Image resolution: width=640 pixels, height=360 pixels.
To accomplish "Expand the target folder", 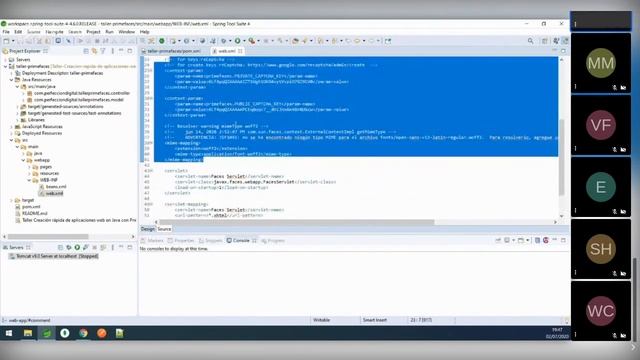I will [11, 200].
